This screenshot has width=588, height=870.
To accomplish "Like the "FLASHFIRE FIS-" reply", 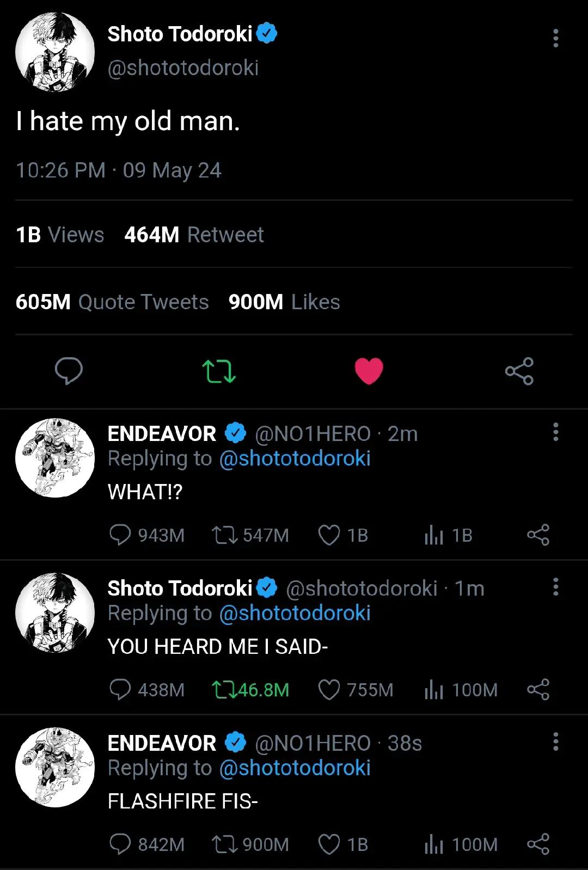I will pyautogui.click(x=329, y=844).
